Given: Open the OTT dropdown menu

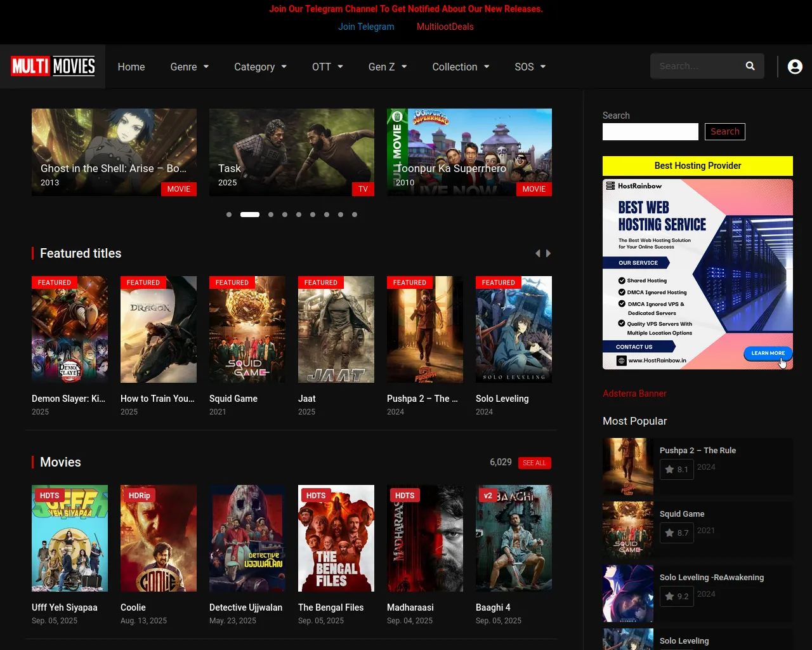Looking at the screenshot, I should (x=327, y=67).
